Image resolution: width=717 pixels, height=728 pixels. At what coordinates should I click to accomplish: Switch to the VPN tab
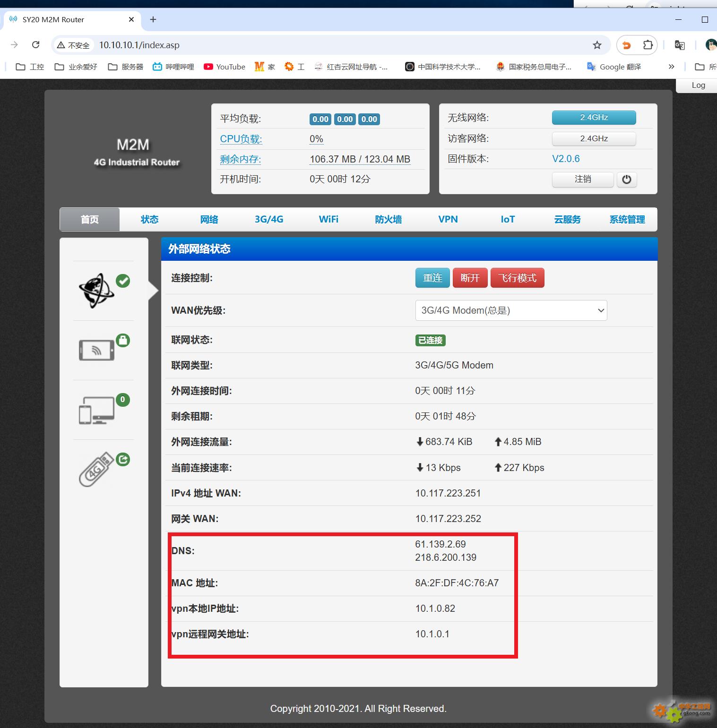click(448, 219)
